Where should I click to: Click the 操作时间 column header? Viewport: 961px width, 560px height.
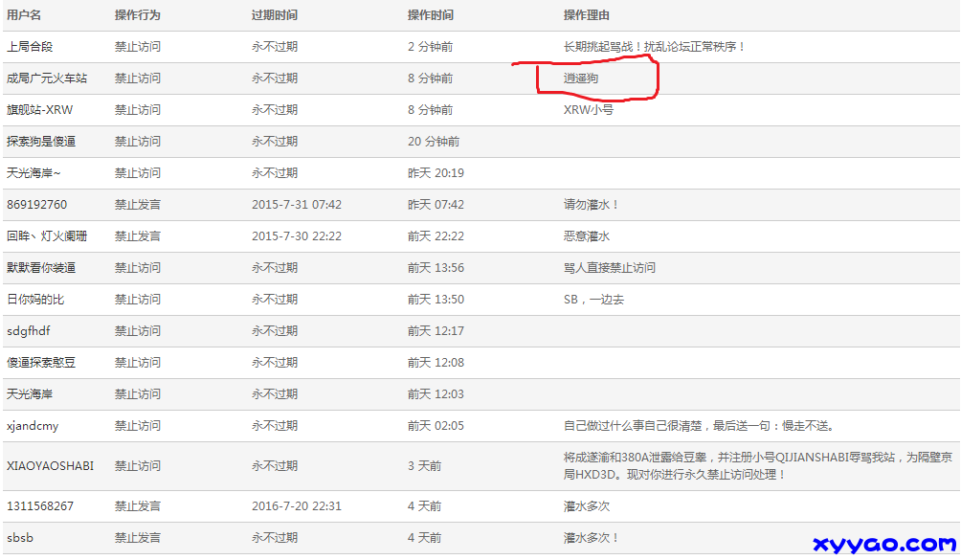[x=431, y=15]
